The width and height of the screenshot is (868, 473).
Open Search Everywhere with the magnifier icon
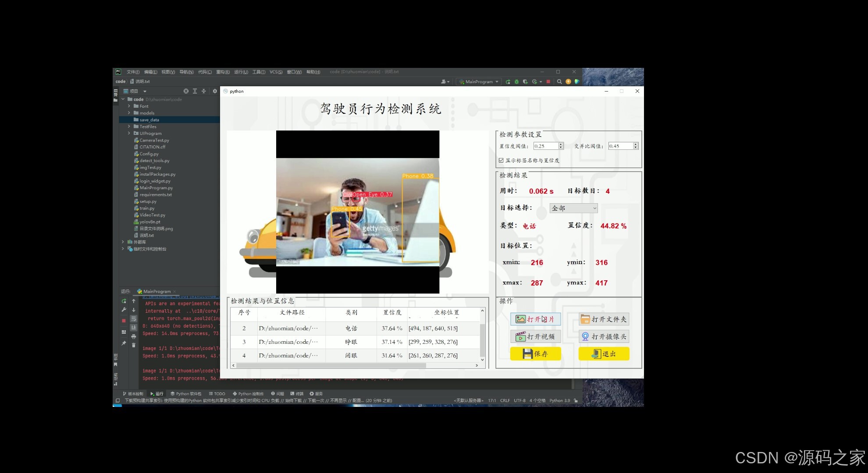(x=560, y=82)
